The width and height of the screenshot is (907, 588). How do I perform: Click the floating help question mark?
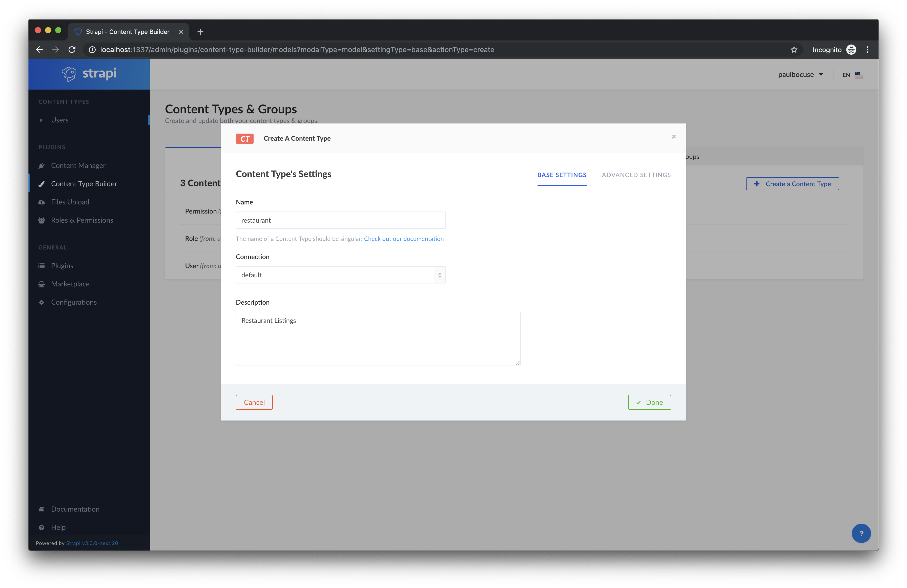click(x=861, y=533)
